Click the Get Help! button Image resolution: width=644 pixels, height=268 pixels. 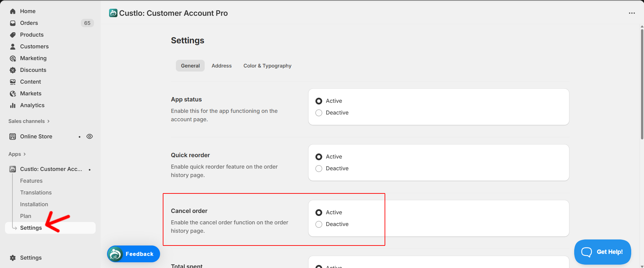pyautogui.click(x=603, y=252)
